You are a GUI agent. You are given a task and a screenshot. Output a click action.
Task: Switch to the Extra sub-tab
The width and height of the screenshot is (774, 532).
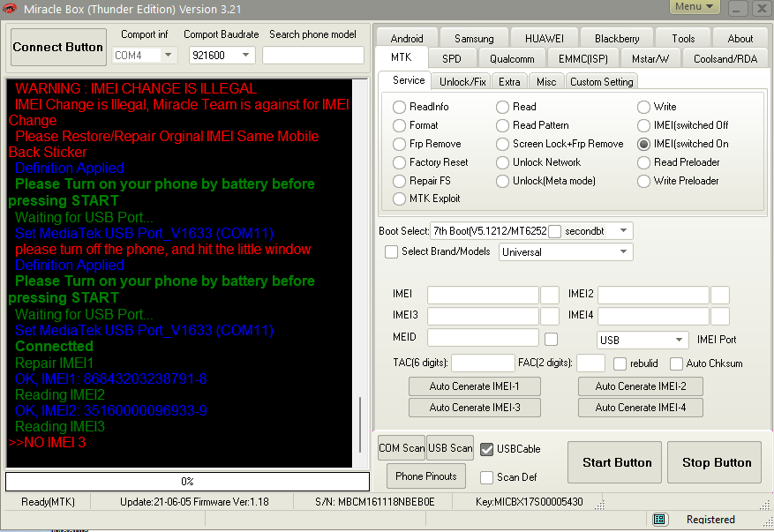click(509, 82)
